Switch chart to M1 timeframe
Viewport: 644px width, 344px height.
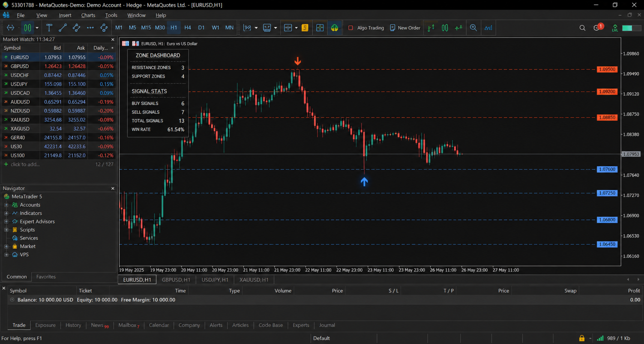(x=119, y=28)
